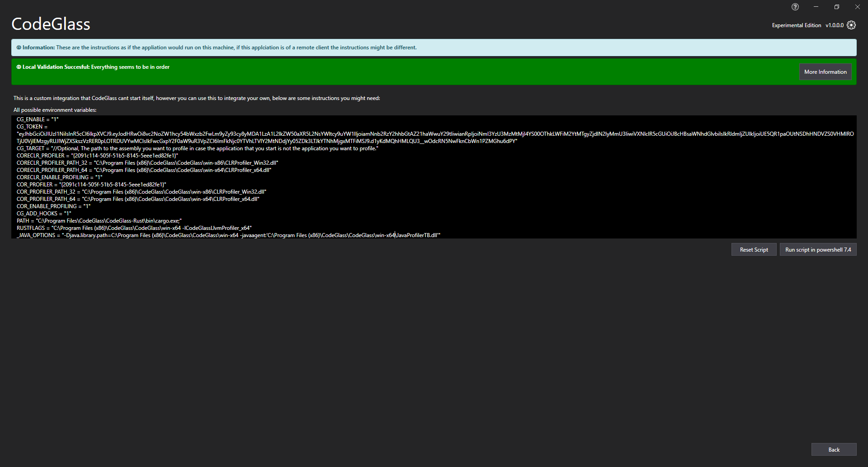
Task: Click the CORECLR_ENABLE_PROFILING line
Action: tap(60, 177)
